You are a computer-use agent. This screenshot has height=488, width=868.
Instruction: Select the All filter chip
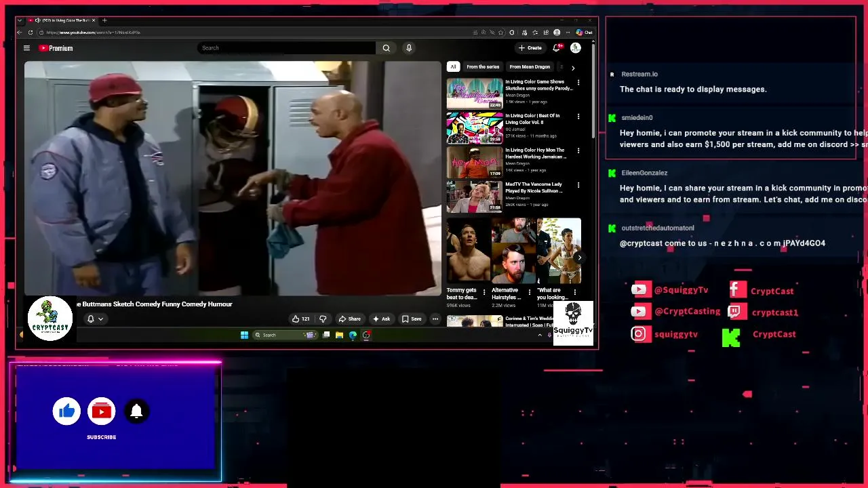(x=453, y=67)
